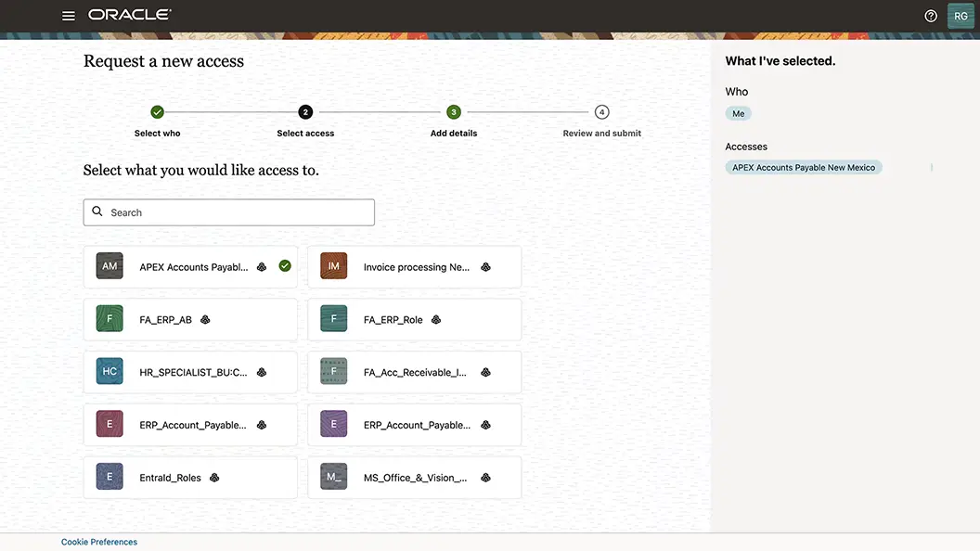
Task: Click the purple E avatar of ERP_Account_Payable
Action: pos(334,424)
